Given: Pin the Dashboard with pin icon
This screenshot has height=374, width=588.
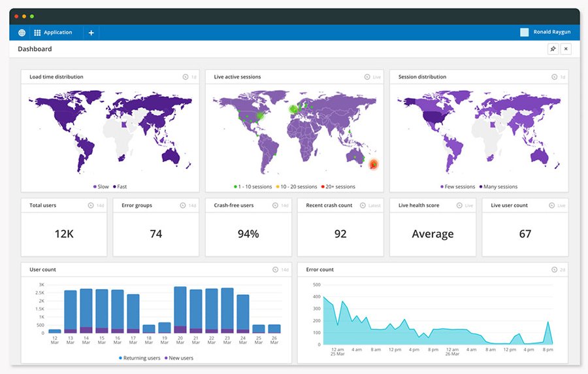Looking at the screenshot, I should (x=553, y=49).
